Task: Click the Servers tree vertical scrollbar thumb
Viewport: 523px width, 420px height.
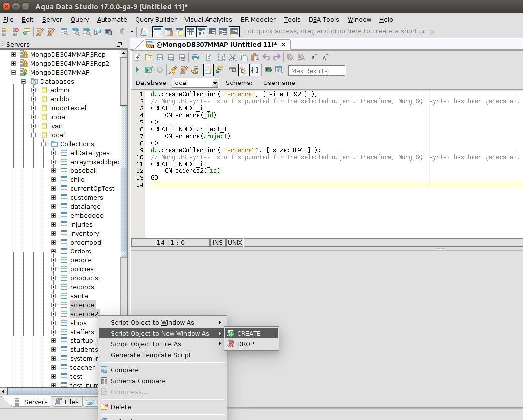Action: pyautogui.click(x=124, y=181)
